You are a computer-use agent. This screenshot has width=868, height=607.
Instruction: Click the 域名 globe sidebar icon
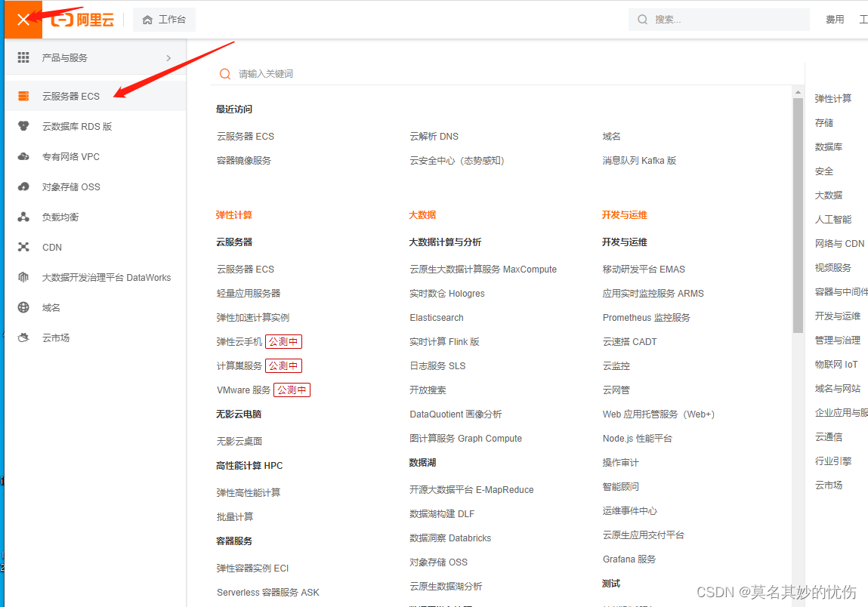(x=23, y=307)
